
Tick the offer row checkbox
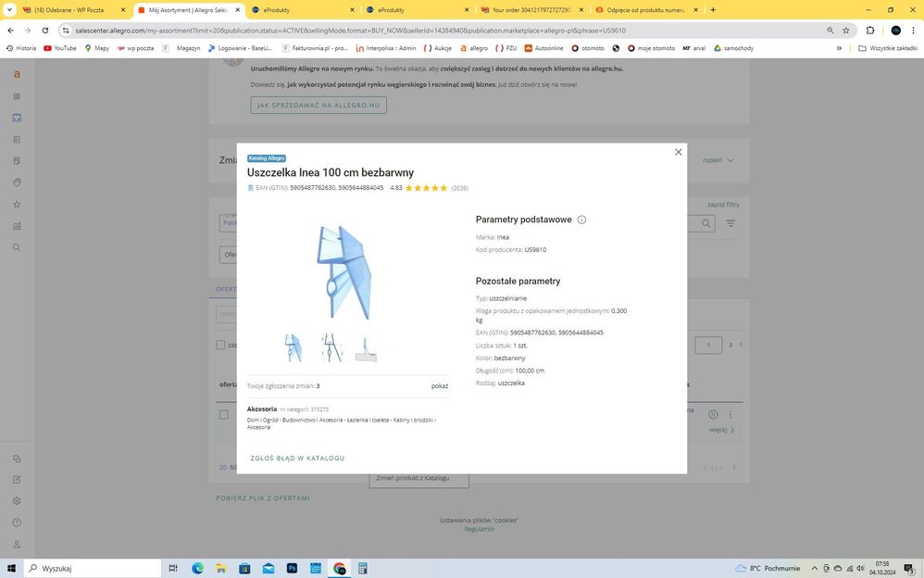[x=224, y=415]
